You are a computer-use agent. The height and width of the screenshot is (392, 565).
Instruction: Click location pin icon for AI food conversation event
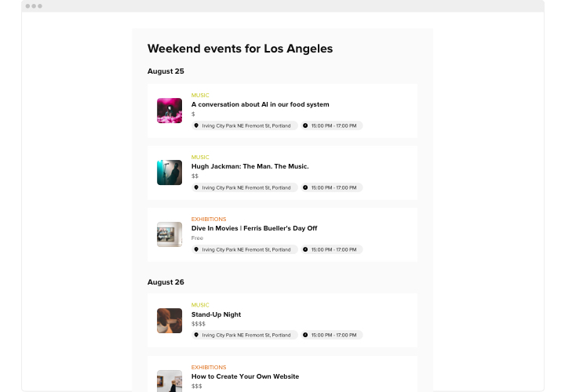pyautogui.click(x=196, y=125)
